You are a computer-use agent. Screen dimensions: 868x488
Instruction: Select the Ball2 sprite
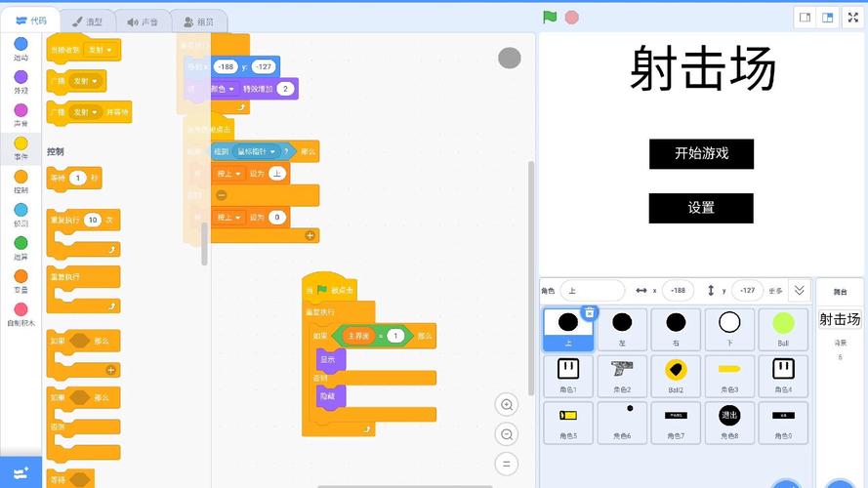(676, 376)
